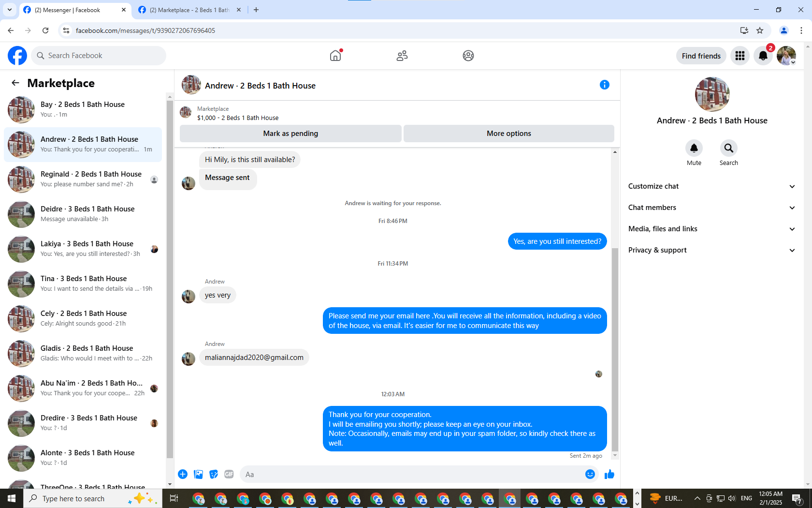Show hidden system tray icons

697,498
